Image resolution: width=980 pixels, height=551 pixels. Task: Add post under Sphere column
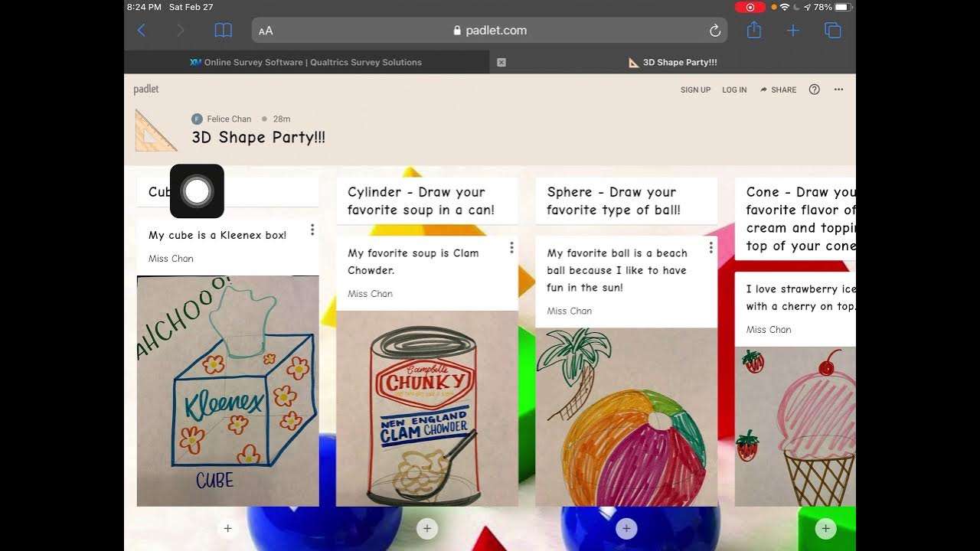pos(626,528)
